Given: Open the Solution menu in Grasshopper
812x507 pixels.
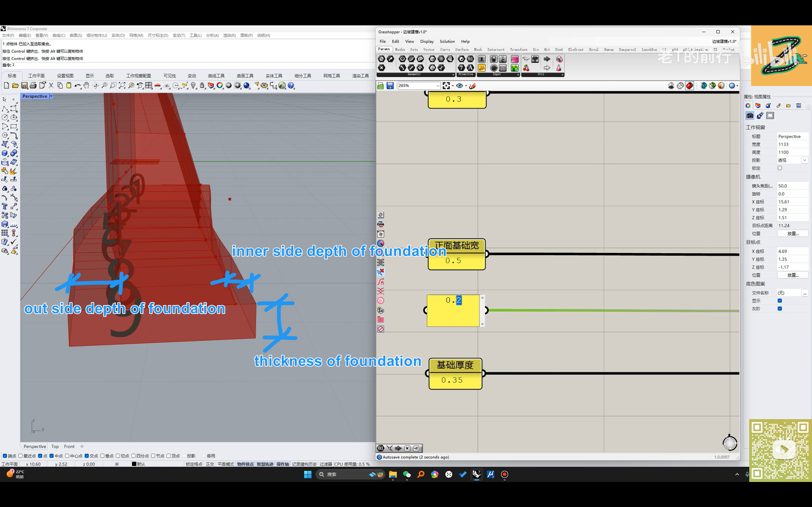Looking at the screenshot, I should pyautogui.click(x=447, y=41).
